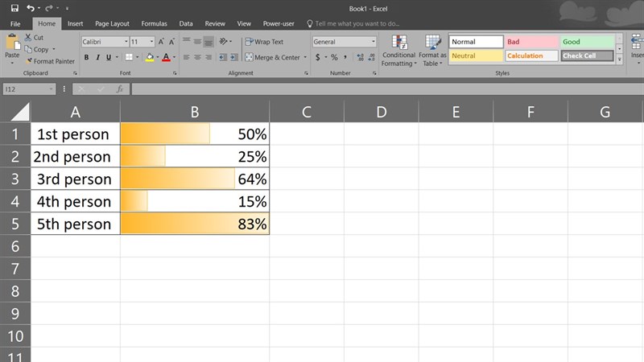Expand the cell Styles gallery
This screenshot has height=362, width=644.
click(x=619, y=60)
